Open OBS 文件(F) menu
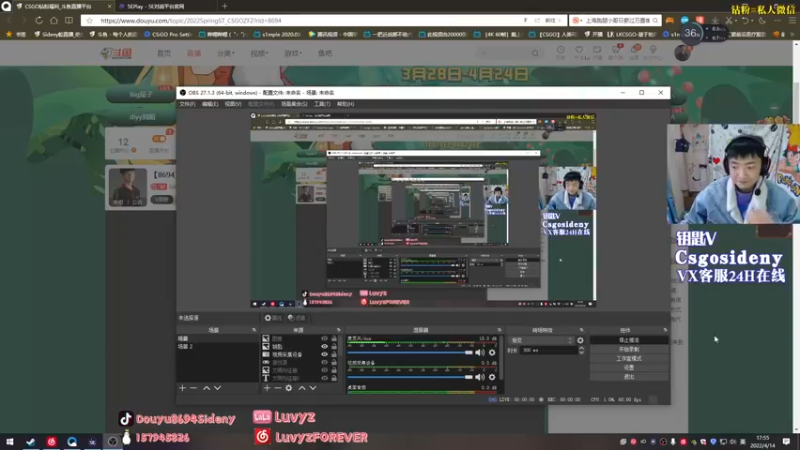The height and width of the screenshot is (450, 800). click(x=187, y=104)
